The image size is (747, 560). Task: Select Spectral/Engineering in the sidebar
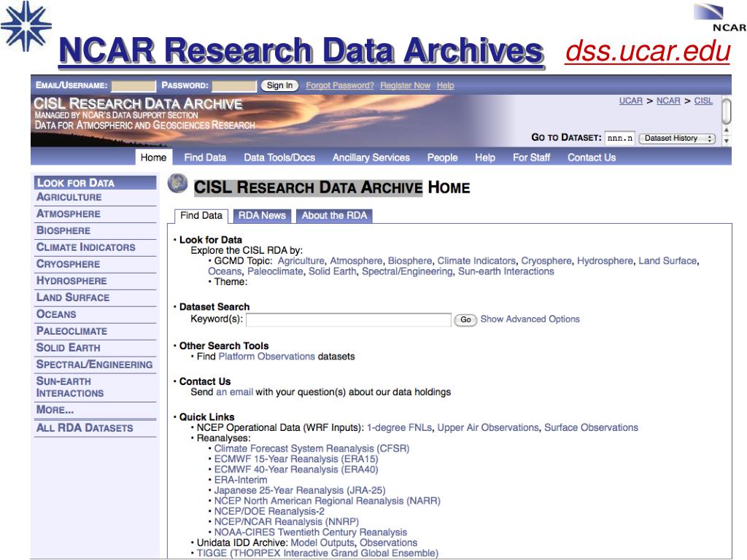[94, 365]
